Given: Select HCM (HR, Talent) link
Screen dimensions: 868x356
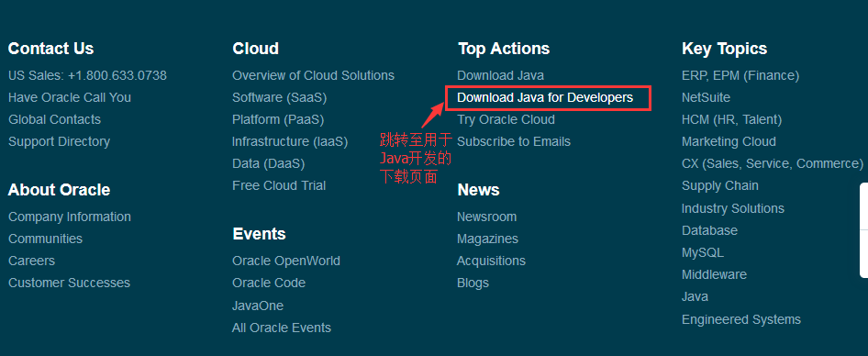Looking at the screenshot, I should 732,119.
